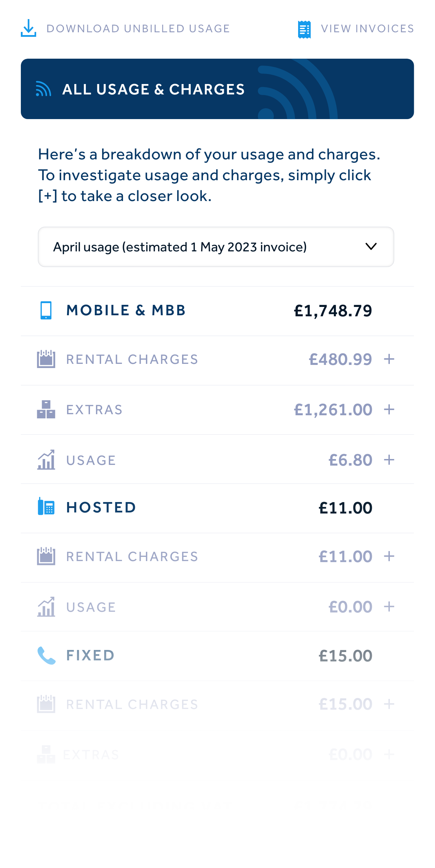The width and height of the screenshot is (435, 868).
Task: Click the chart icon beside Mobile Usage £6.80
Action: [46, 460]
